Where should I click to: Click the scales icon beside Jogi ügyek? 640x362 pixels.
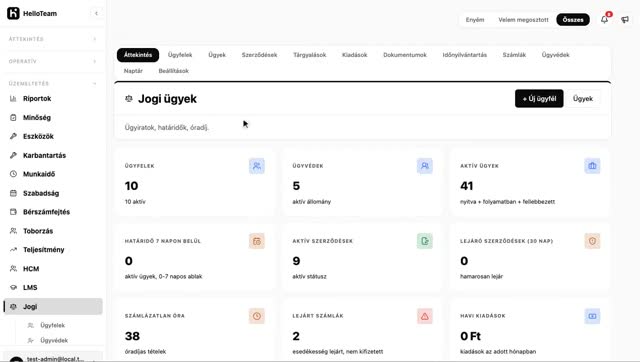pos(129,98)
